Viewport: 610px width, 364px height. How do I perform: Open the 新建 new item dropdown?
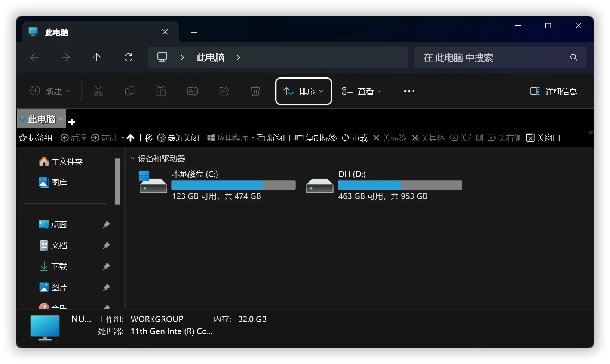coord(50,91)
